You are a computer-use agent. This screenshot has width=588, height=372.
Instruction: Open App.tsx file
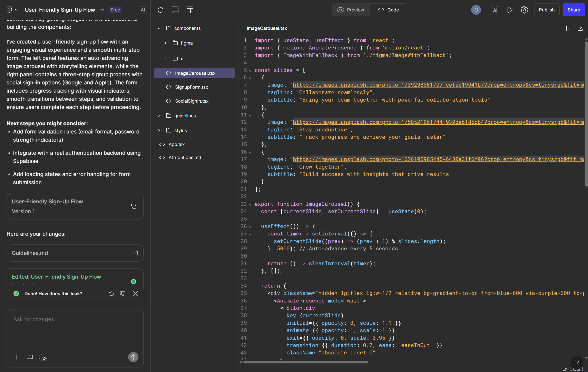pos(194,144)
